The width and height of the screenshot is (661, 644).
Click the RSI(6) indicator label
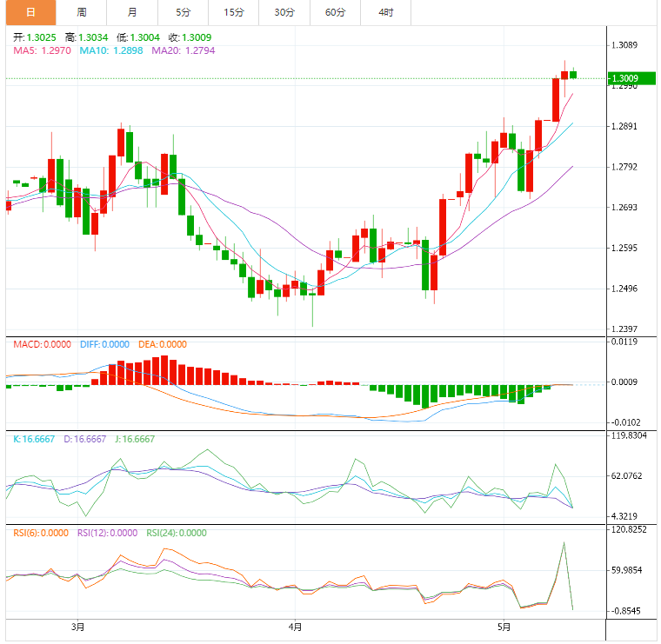pyautogui.click(x=40, y=534)
